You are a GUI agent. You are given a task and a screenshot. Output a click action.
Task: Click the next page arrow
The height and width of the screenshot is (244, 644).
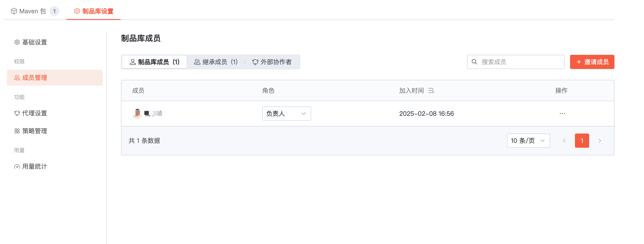[x=600, y=141]
